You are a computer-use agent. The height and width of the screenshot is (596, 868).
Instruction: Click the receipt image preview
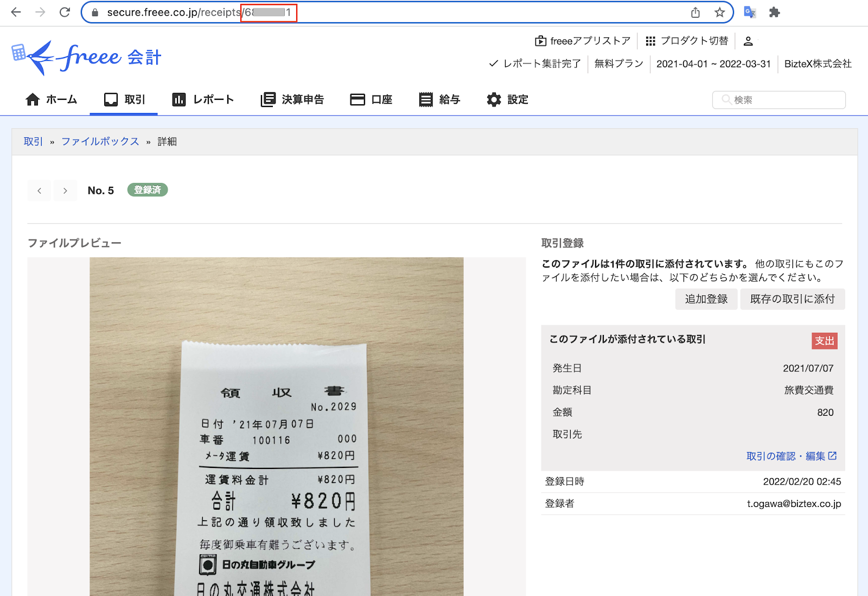click(x=277, y=427)
